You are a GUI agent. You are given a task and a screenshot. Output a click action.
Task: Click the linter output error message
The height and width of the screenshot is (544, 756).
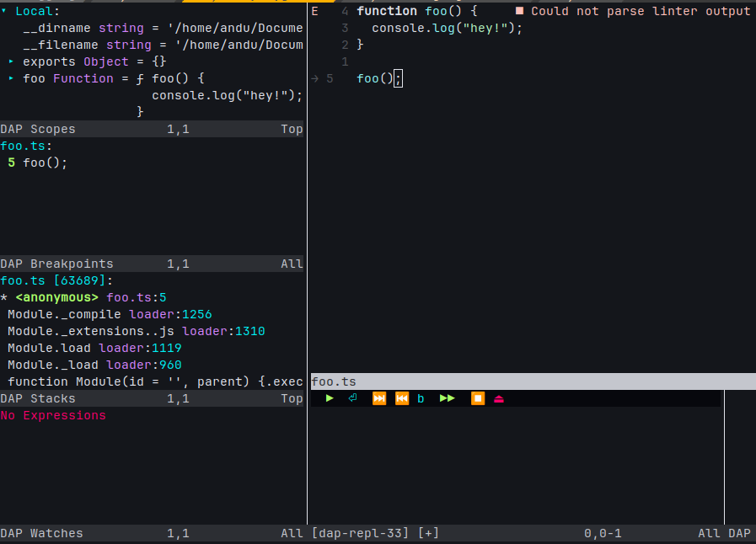(x=639, y=11)
